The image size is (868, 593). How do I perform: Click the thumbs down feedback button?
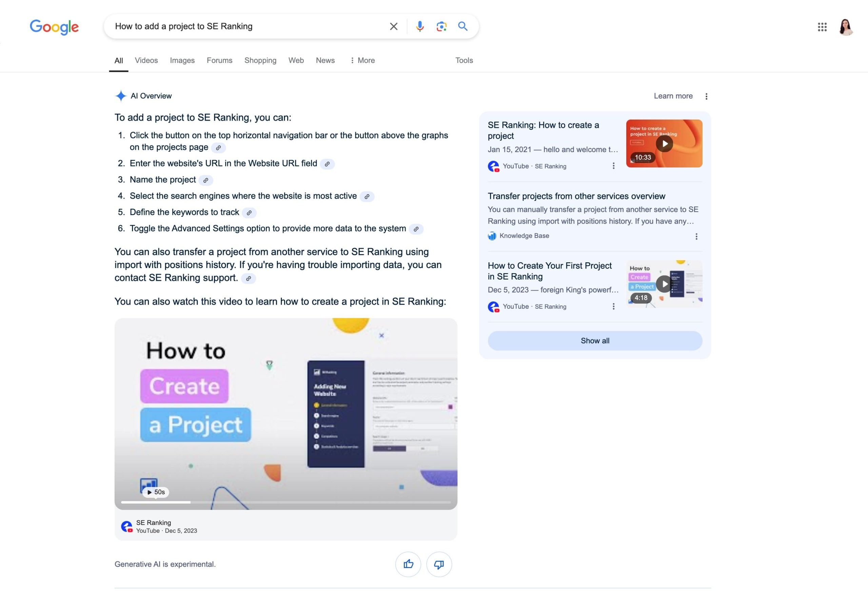click(x=439, y=564)
